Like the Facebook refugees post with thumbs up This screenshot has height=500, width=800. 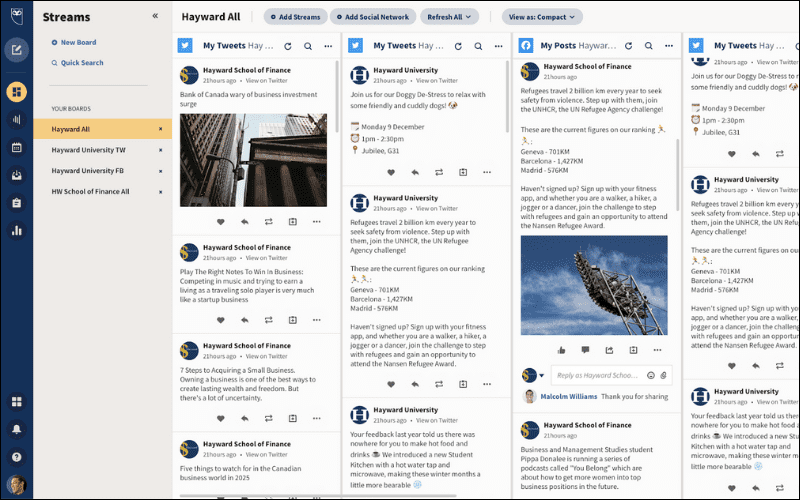pyautogui.click(x=561, y=350)
